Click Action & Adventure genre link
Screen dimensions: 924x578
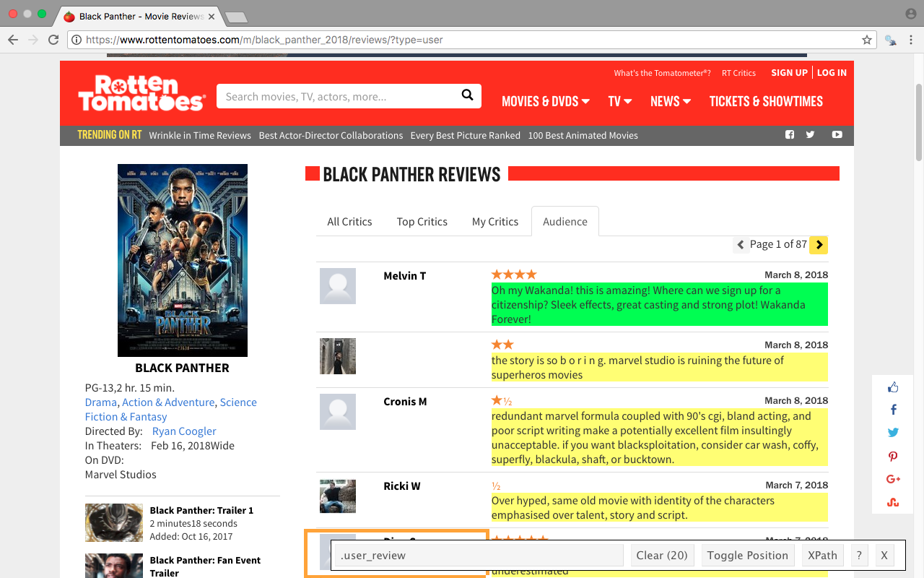coord(168,402)
